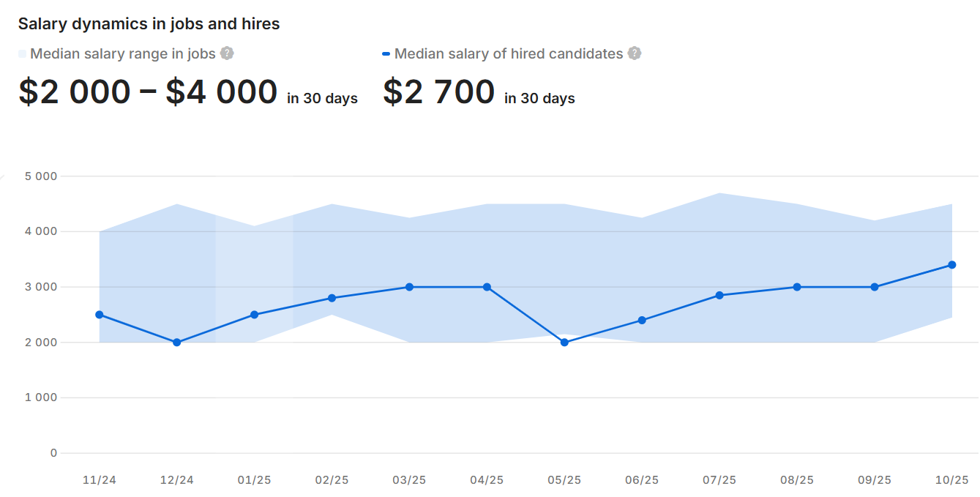
Task: Click help icon beside Median salary range in jobs
Action: coord(228,53)
